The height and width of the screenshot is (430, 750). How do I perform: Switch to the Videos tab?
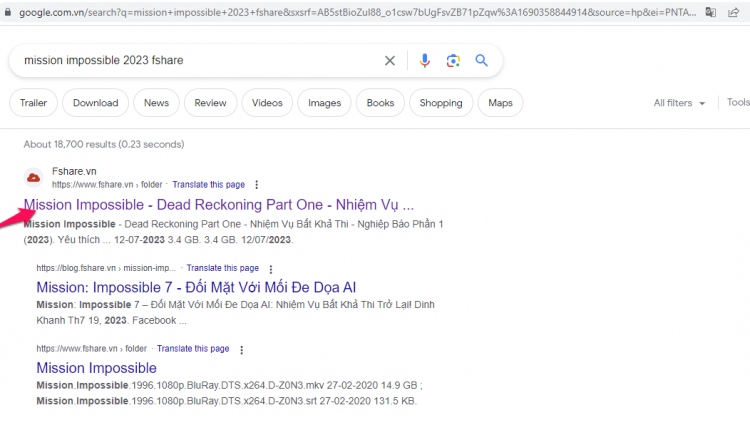click(x=267, y=103)
